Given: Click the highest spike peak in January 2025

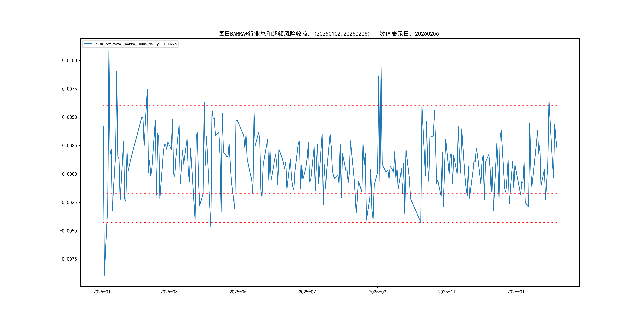Looking at the screenshot, I should click(109, 50).
